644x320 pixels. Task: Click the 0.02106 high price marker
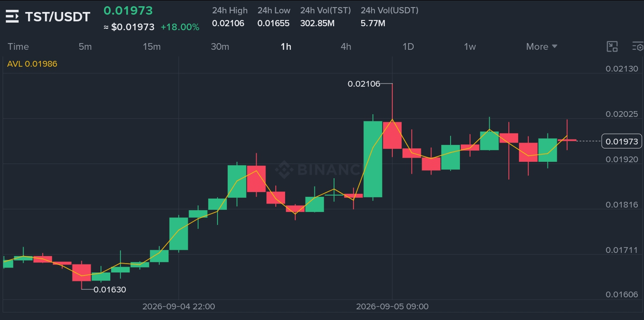pos(364,84)
